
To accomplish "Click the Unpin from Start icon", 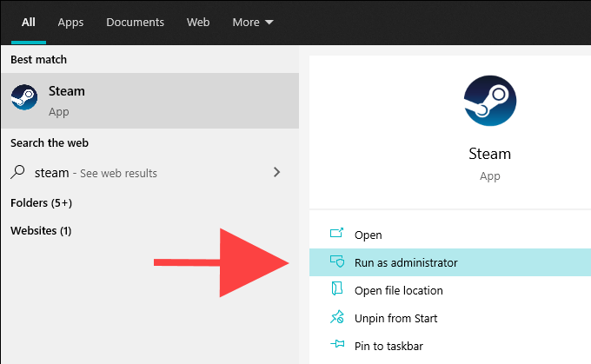I will tap(337, 318).
